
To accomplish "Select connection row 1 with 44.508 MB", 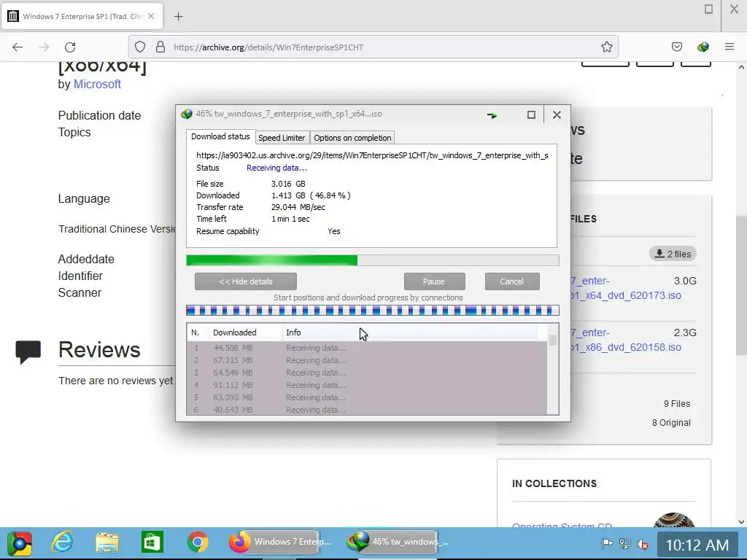I will 367,348.
